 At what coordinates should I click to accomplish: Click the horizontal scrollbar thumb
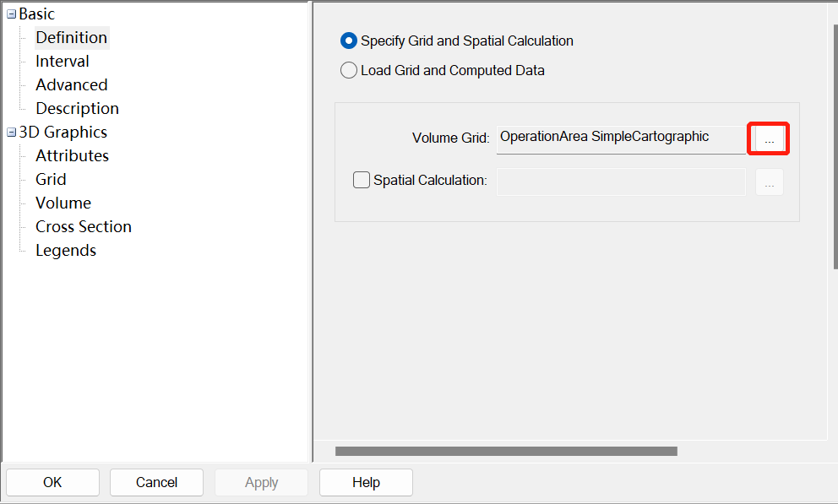tap(506, 452)
